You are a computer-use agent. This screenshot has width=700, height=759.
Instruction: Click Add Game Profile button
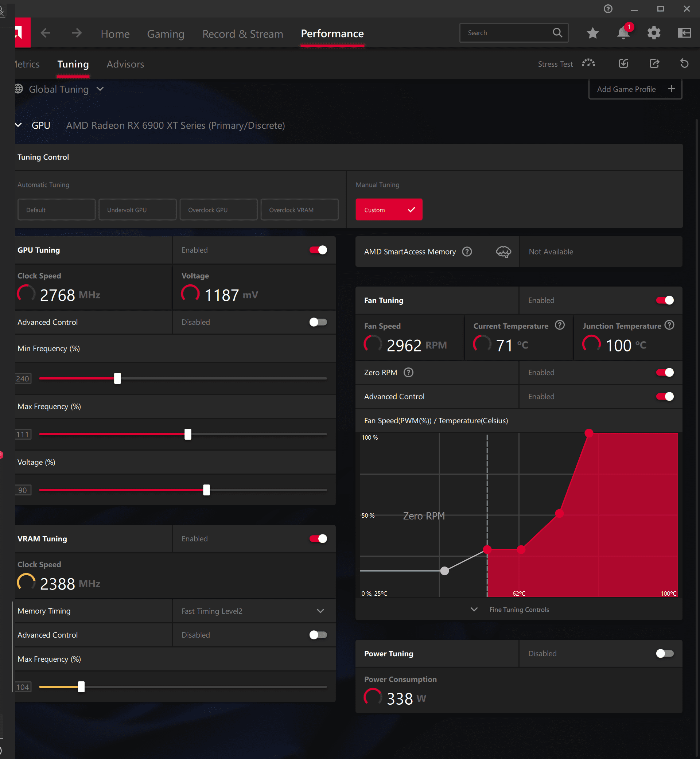pyautogui.click(x=635, y=89)
